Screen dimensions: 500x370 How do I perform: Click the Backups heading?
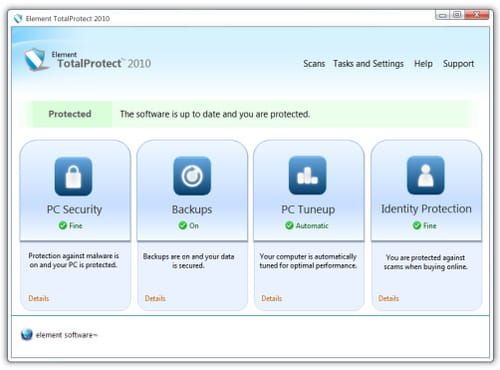[x=192, y=210]
